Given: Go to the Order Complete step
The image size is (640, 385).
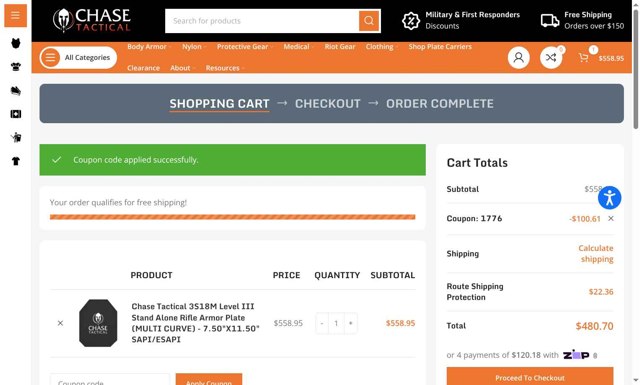Looking at the screenshot, I should [440, 104].
